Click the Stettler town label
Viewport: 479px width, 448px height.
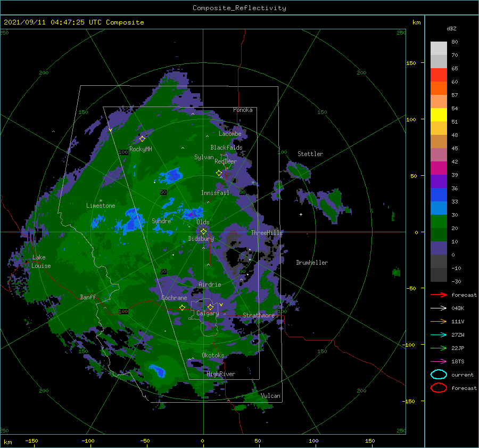pyautogui.click(x=310, y=154)
